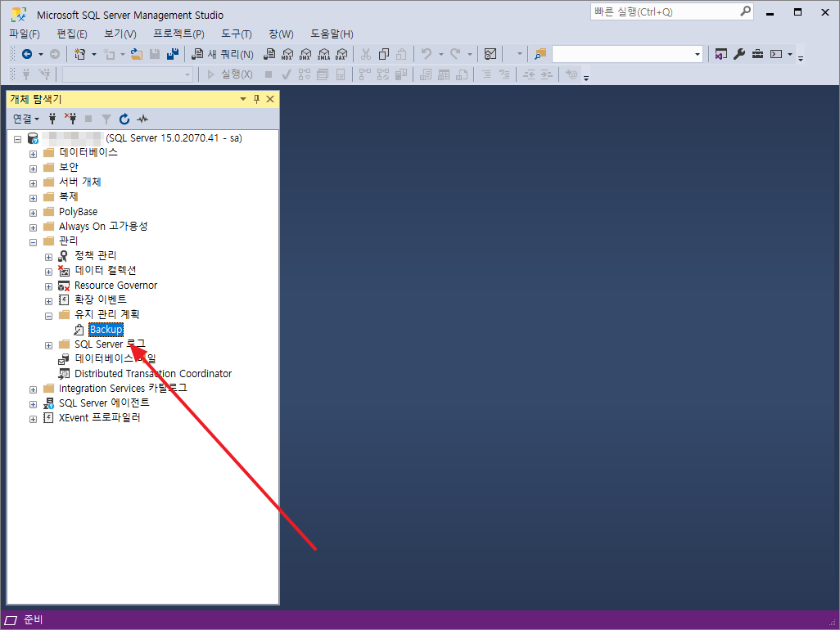The image size is (840, 630).
Task: Open the 프로젝트(P) menu
Action: (x=178, y=34)
